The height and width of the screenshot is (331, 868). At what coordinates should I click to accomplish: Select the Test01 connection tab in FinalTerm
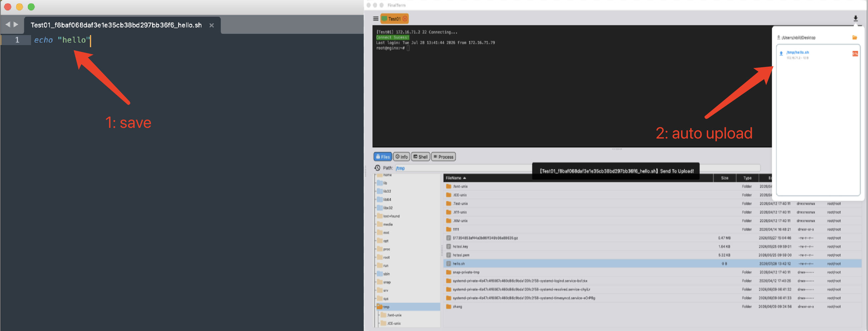click(394, 19)
